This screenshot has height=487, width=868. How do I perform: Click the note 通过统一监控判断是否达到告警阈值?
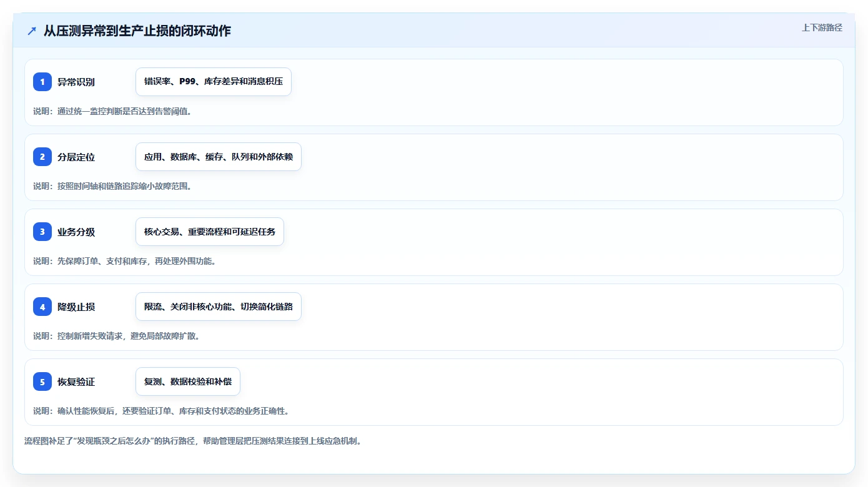click(x=112, y=111)
